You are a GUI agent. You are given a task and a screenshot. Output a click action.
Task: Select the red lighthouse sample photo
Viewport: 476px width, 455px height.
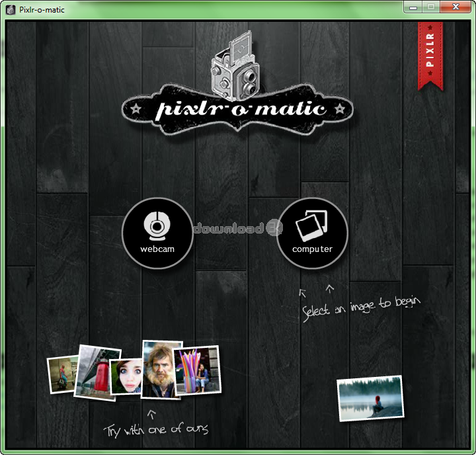click(x=96, y=372)
